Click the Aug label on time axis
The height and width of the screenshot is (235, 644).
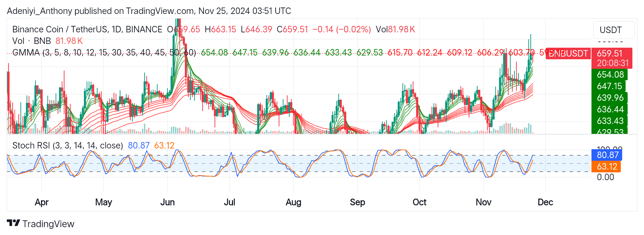click(293, 202)
